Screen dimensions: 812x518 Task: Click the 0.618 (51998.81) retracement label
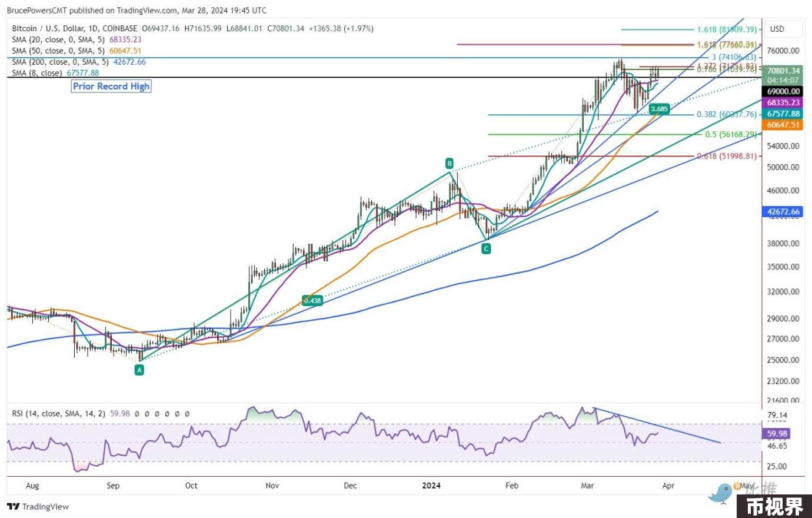(x=727, y=156)
